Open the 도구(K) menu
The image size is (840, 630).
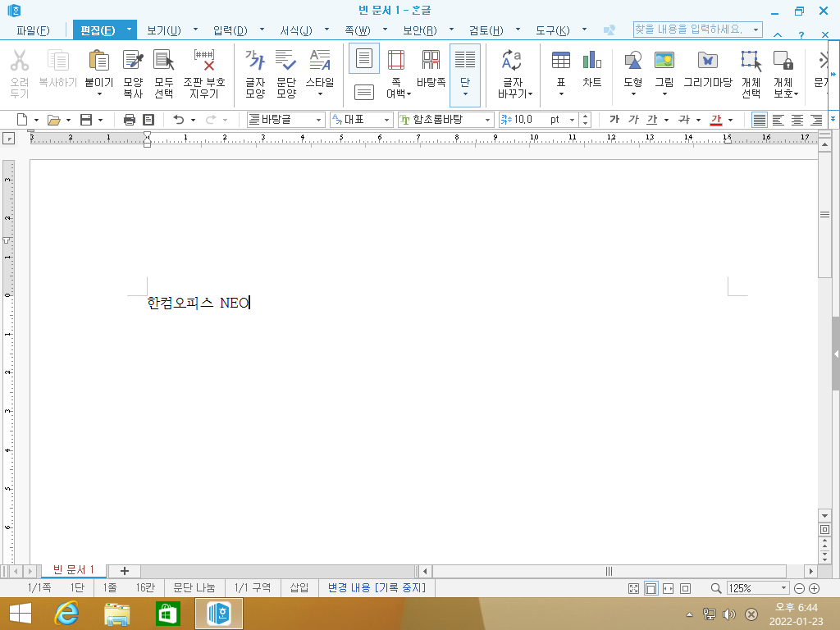(x=552, y=30)
